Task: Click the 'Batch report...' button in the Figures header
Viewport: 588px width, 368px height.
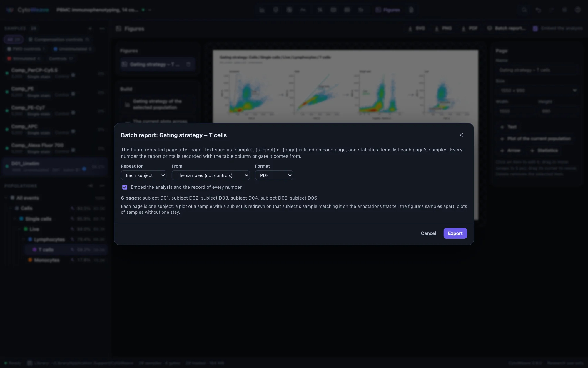Action: (507, 28)
